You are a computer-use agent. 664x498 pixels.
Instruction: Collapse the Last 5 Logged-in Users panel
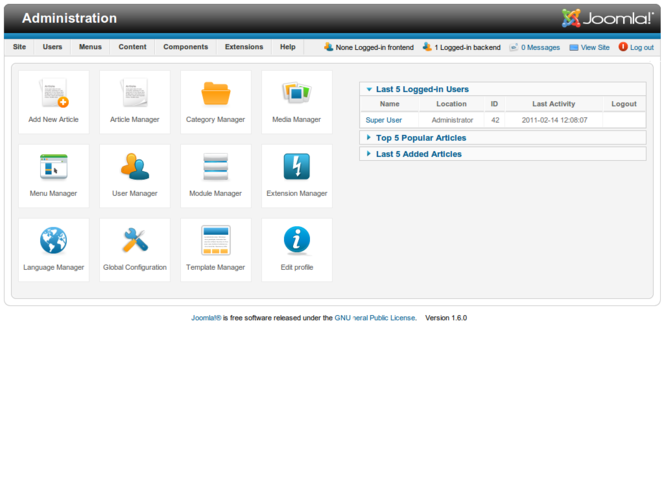click(x=421, y=89)
